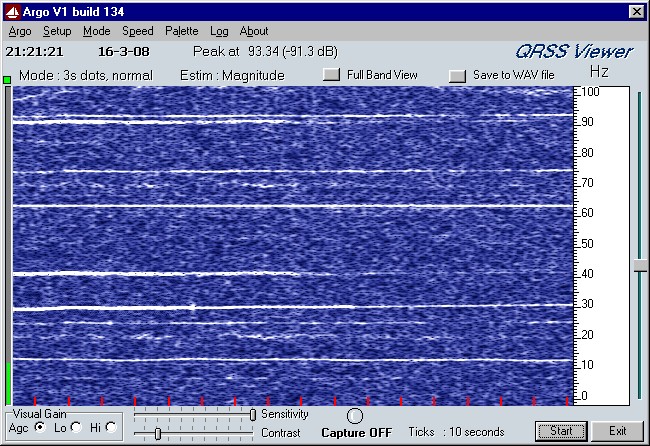Open the Mode menu
Screen dimensions: 650x446
click(x=97, y=31)
